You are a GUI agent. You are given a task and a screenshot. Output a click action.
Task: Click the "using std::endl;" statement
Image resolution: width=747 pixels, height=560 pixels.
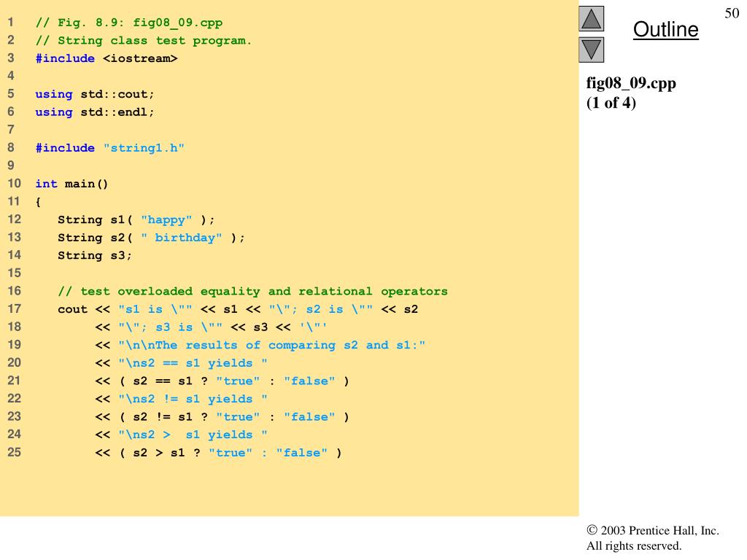pos(95,112)
